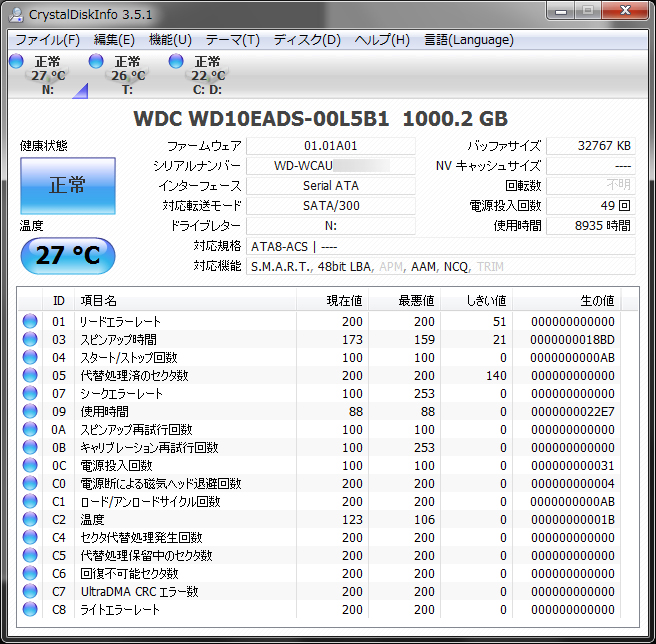Click the CrystalDiskInfo title bar app icon
This screenshot has width=656, height=644.
tap(16, 14)
